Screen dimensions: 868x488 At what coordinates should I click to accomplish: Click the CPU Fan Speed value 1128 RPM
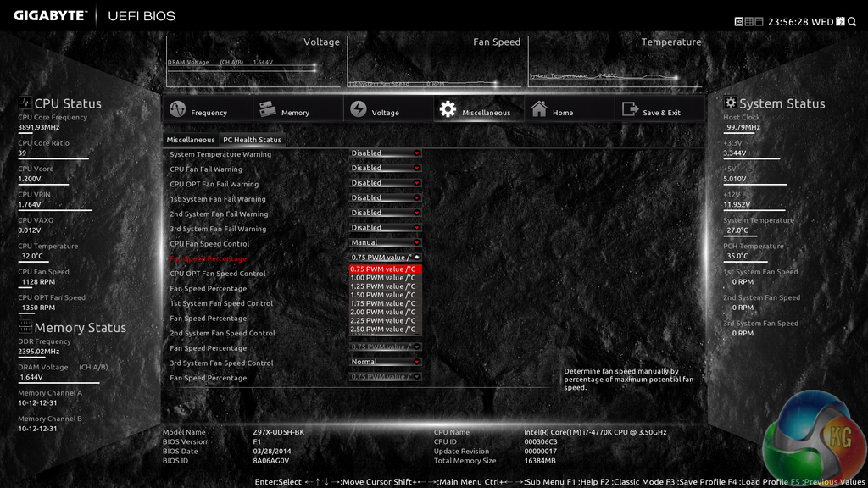[38, 281]
